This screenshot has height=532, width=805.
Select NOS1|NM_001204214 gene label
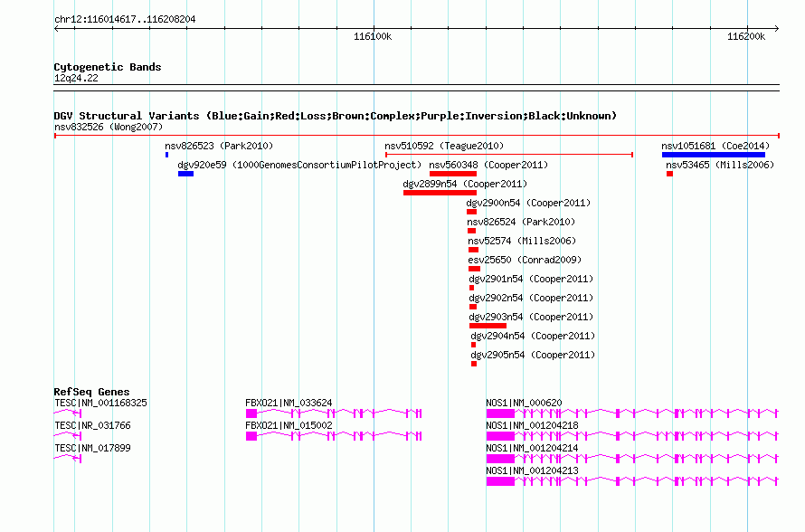[532, 448]
